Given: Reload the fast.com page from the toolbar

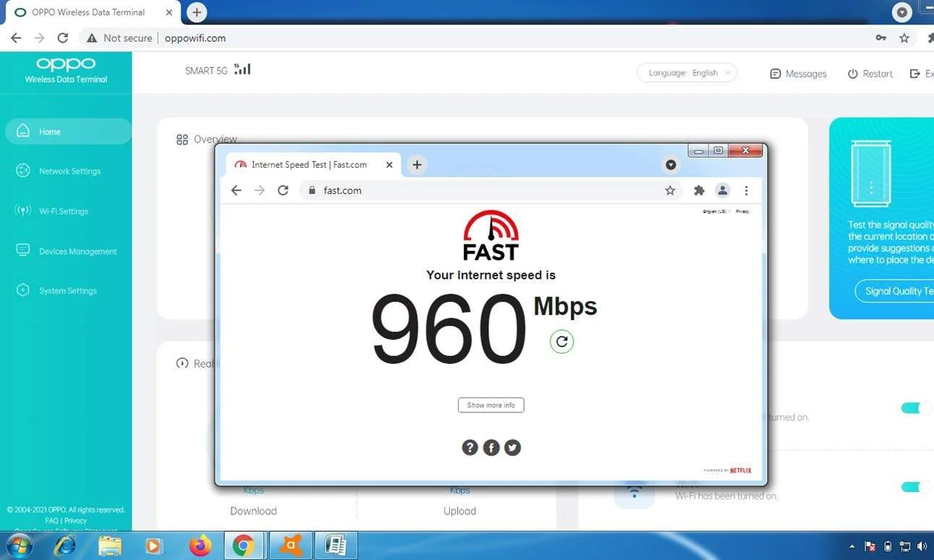Looking at the screenshot, I should [283, 190].
